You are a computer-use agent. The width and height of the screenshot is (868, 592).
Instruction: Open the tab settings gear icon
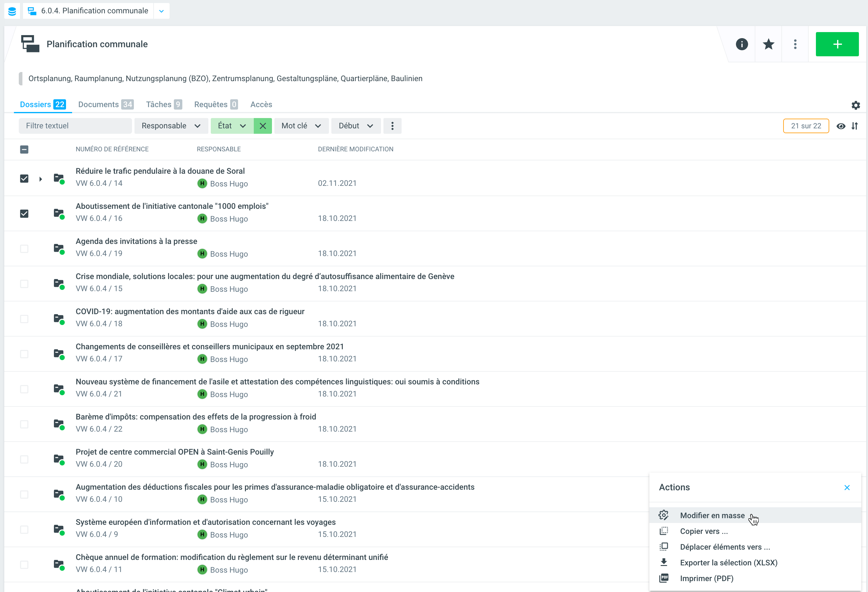pos(856,105)
